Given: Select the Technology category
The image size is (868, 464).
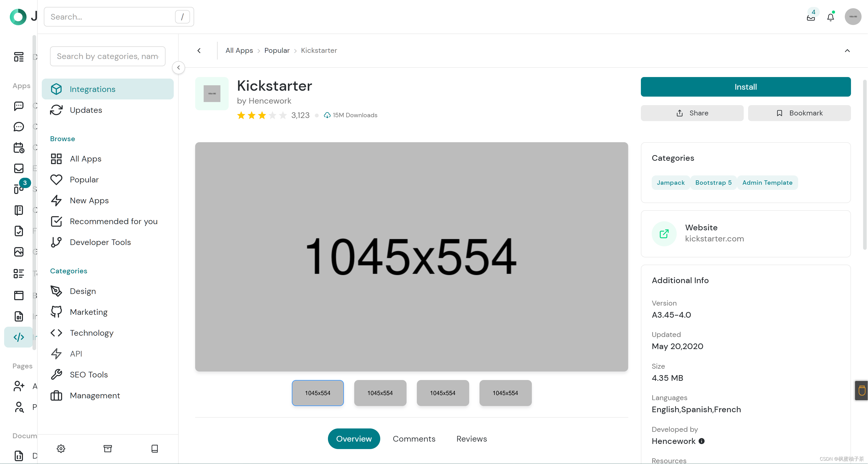Looking at the screenshot, I should (108, 333).
